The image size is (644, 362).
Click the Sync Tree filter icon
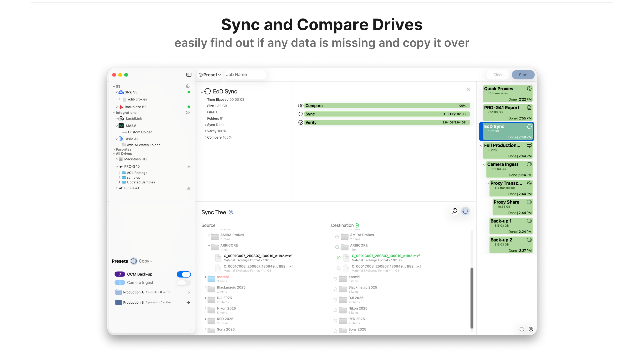tap(231, 212)
